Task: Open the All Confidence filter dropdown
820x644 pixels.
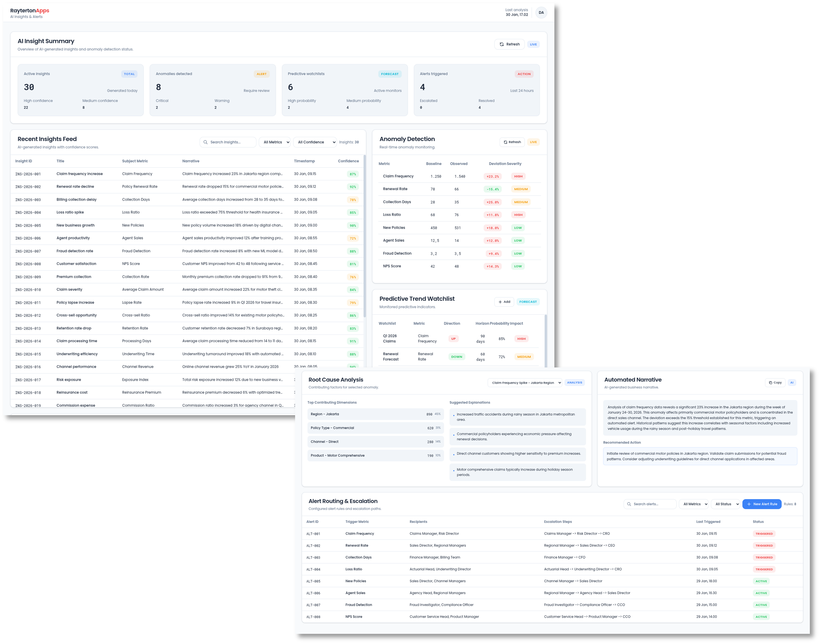Action: [x=315, y=142]
